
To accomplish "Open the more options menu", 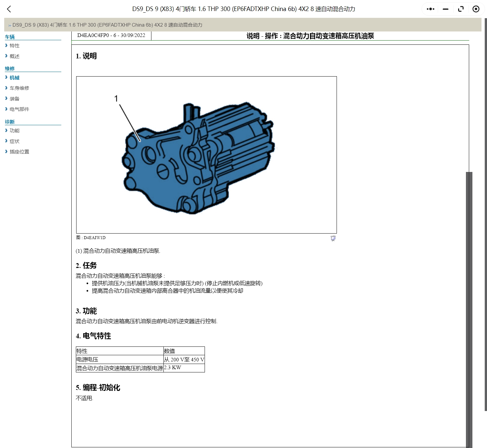I will point(430,9).
